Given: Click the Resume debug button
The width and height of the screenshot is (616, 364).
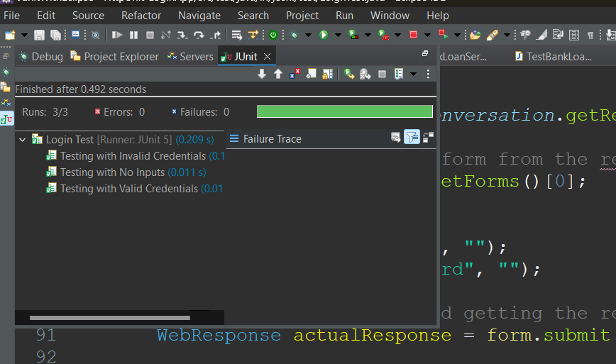Looking at the screenshot, I should pos(116,35).
